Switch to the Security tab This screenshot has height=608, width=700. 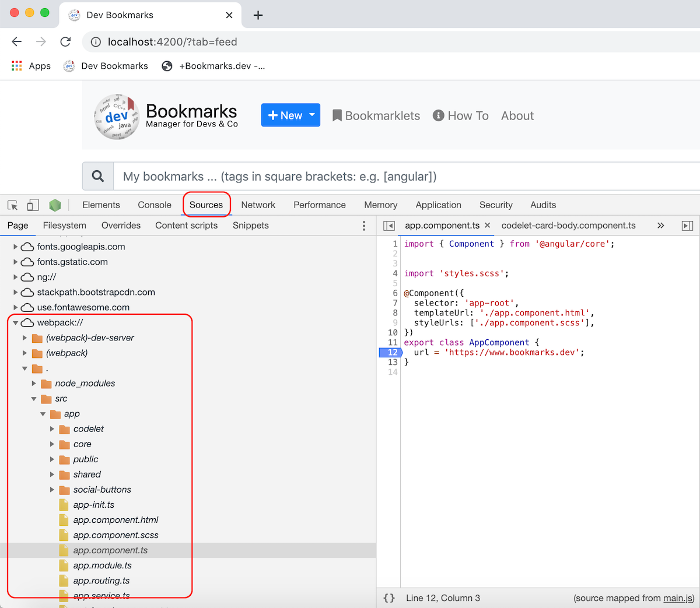(496, 205)
